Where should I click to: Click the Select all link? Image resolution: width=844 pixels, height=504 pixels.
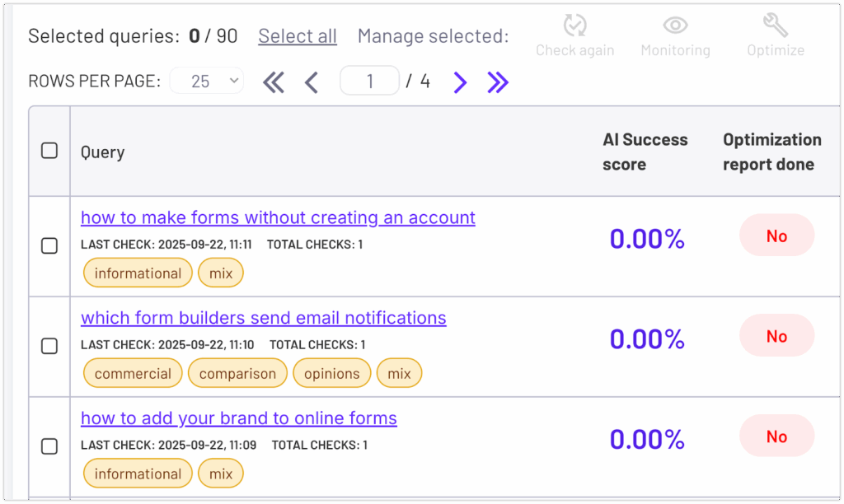click(x=298, y=36)
